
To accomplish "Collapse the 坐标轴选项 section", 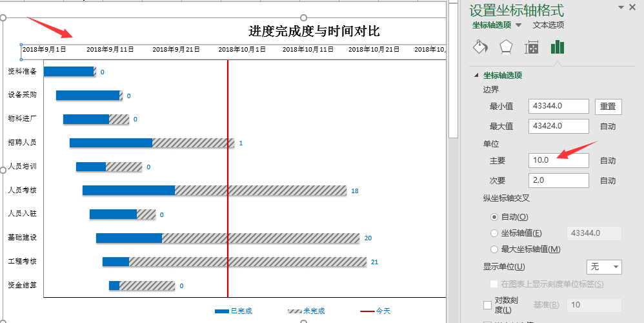I will click(476, 75).
